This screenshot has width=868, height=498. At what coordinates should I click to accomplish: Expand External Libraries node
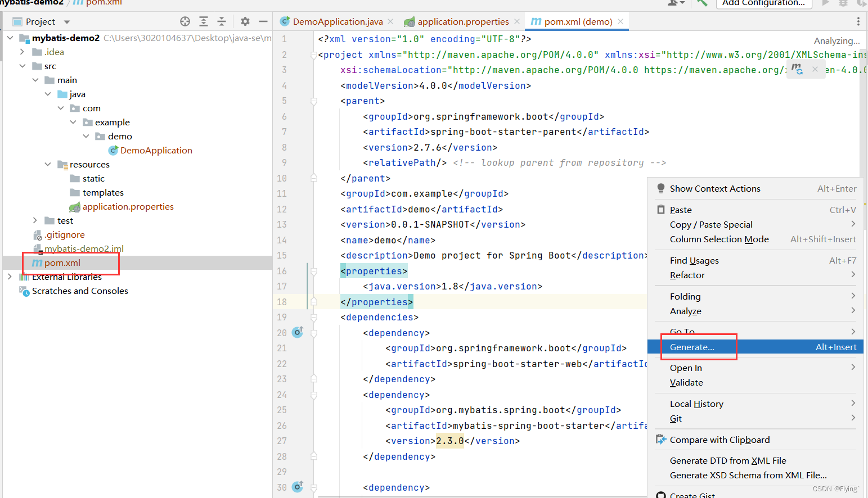(10, 277)
